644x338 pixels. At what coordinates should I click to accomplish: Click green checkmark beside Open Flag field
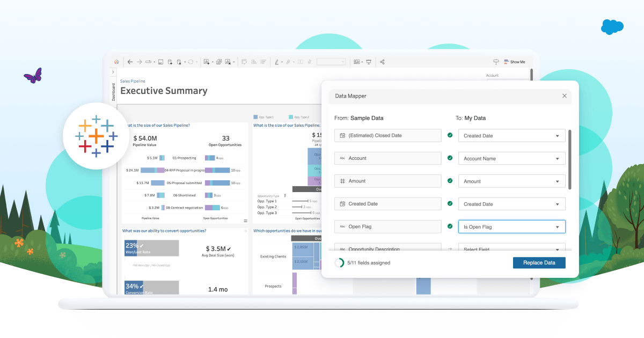point(450,226)
